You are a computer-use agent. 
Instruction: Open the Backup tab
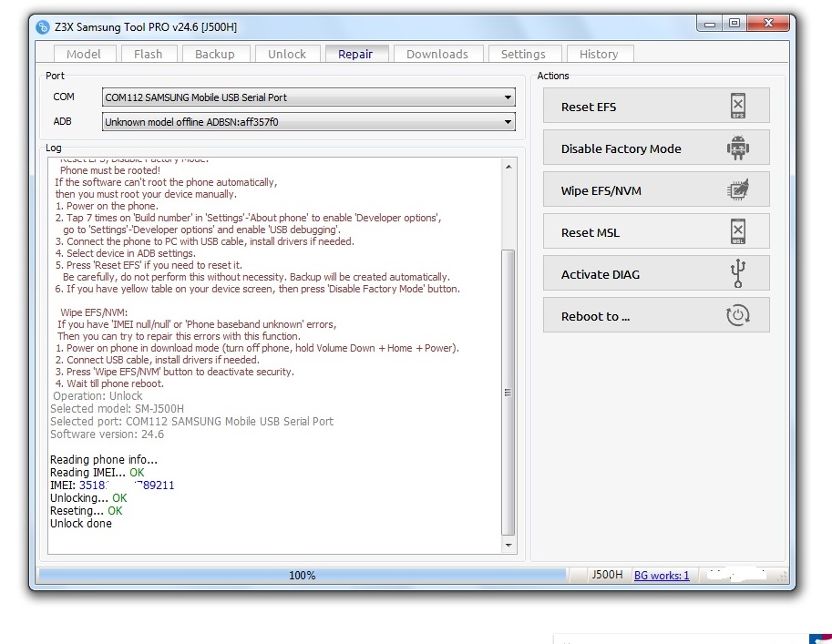click(214, 54)
